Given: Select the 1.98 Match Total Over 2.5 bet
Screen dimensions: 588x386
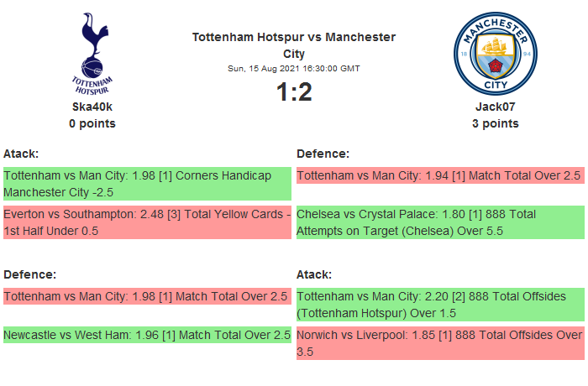Looking at the screenshot, I should coord(147,296).
